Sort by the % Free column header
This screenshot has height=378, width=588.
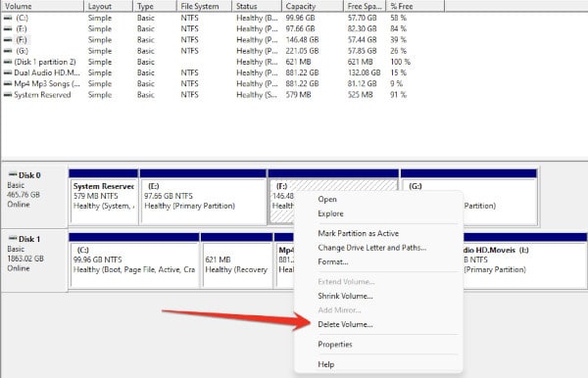[x=416, y=6]
